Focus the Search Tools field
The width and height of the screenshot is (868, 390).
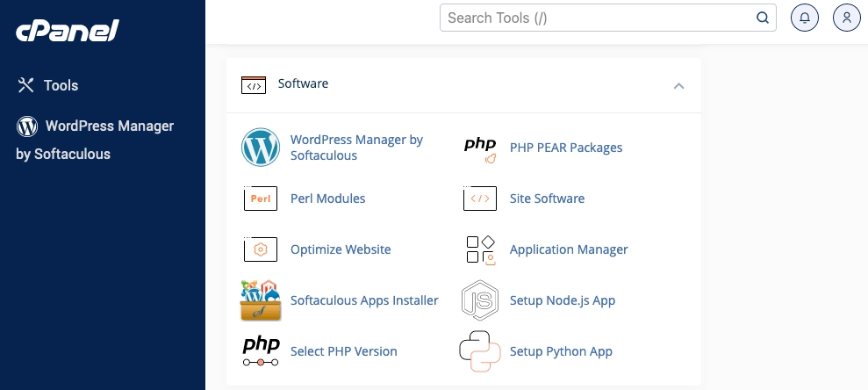pyautogui.click(x=608, y=18)
